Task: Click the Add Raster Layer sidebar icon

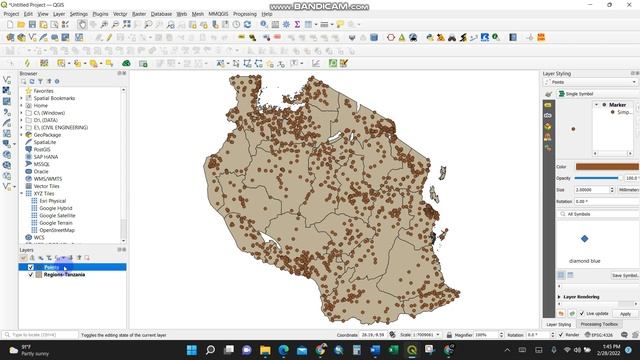Action: click(x=6, y=91)
